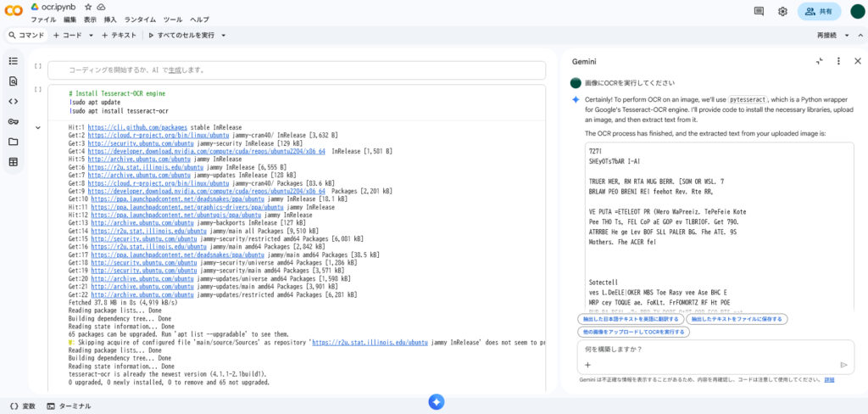Open the code snippets panel
The image size is (868, 414).
coord(13,101)
